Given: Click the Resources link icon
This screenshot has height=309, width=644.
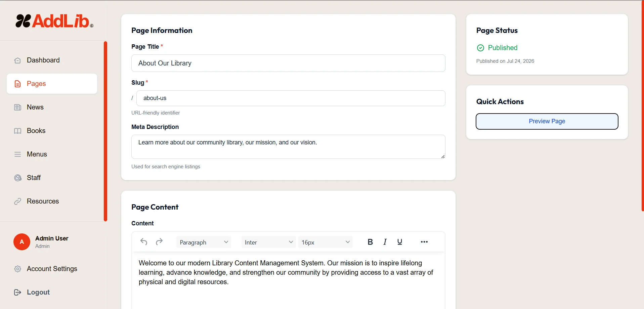Looking at the screenshot, I should pos(17,202).
